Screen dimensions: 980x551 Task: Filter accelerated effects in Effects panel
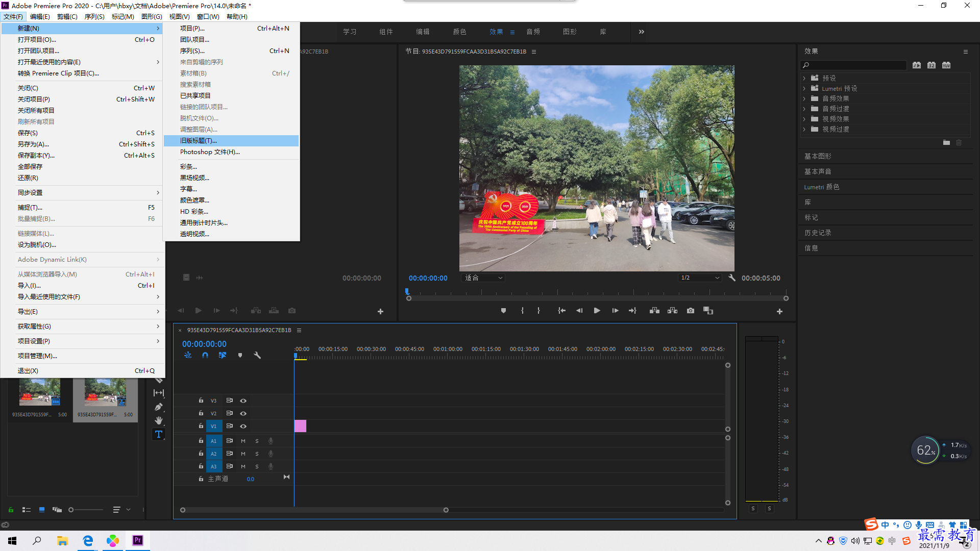(x=917, y=65)
